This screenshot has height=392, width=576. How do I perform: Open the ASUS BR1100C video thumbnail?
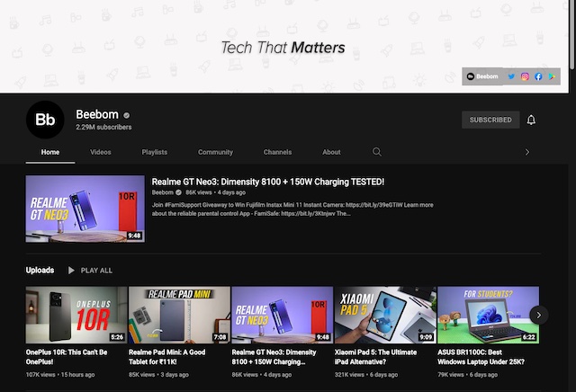coord(488,315)
